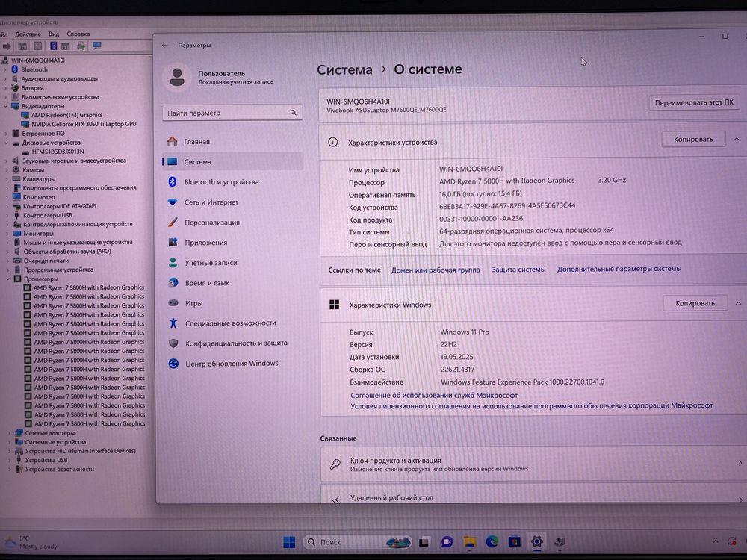Click the back arrow in Параметры window
Viewport: 747px width, 560px height.
(165, 46)
